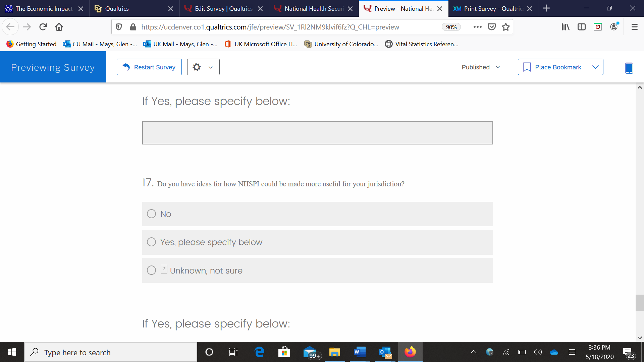Expand the preview settings gear dropdown
Image resolution: width=644 pixels, height=362 pixels.
click(x=203, y=67)
